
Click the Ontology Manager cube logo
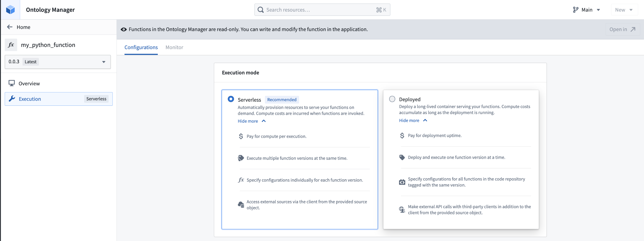10,10
